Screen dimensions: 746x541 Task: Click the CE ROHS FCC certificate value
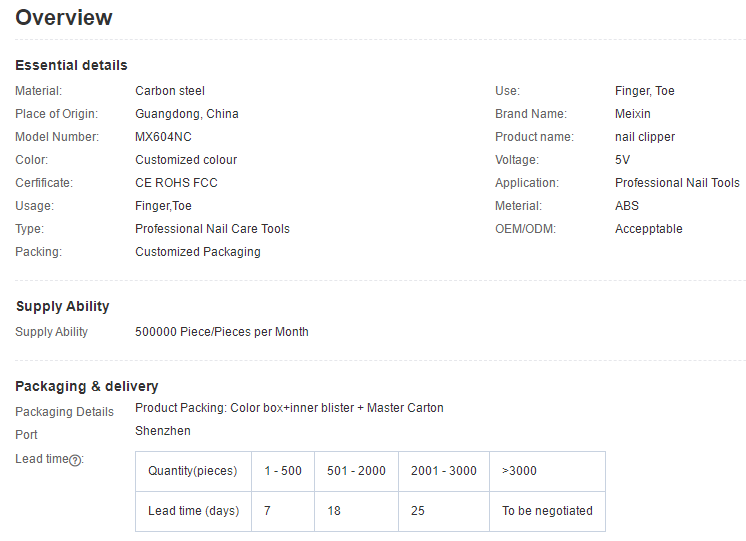coord(176,183)
